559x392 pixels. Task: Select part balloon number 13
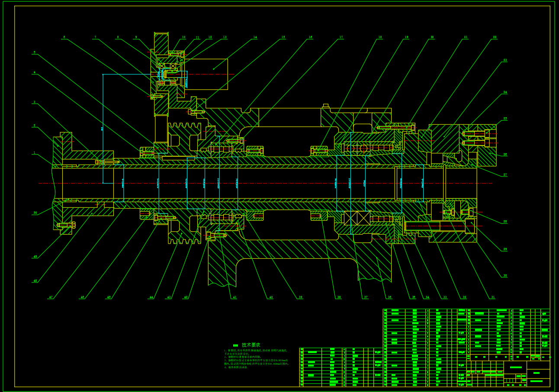(x=225, y=37)
